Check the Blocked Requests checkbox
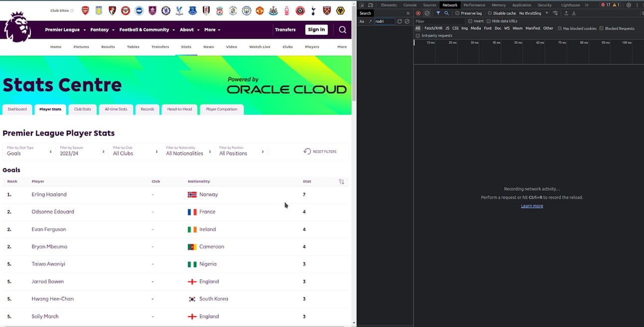The height and width of the screenshot is (327, 644). pos(602,28)
